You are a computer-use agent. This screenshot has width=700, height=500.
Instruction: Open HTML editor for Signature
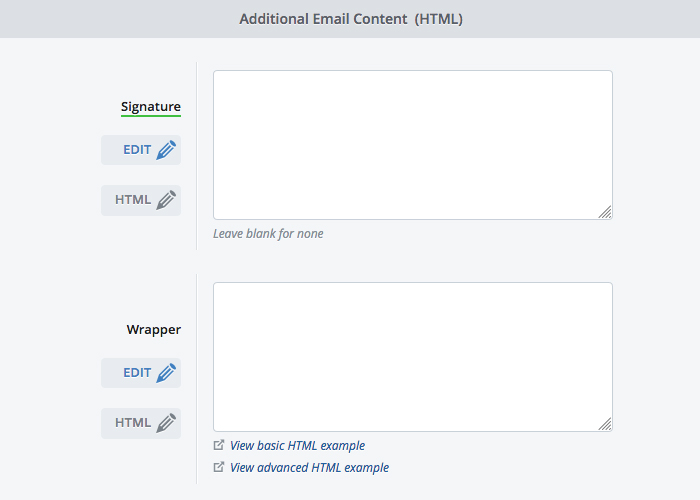(x=141, y=200)
